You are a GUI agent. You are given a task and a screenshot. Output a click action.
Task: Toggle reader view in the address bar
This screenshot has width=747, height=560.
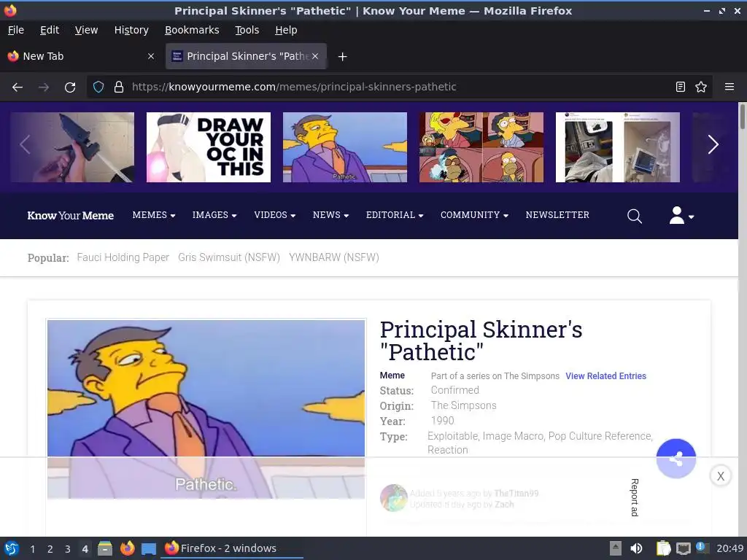(681, 87)
